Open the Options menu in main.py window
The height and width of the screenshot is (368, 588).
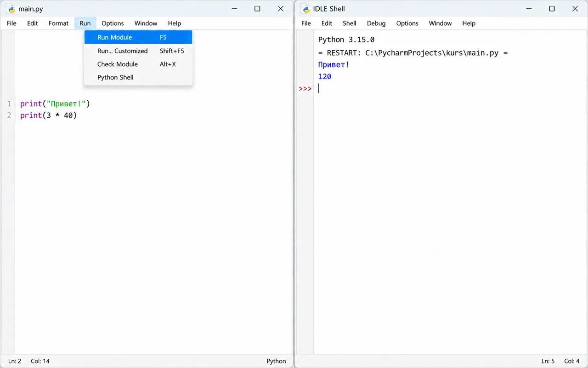[x=113, y=23]
